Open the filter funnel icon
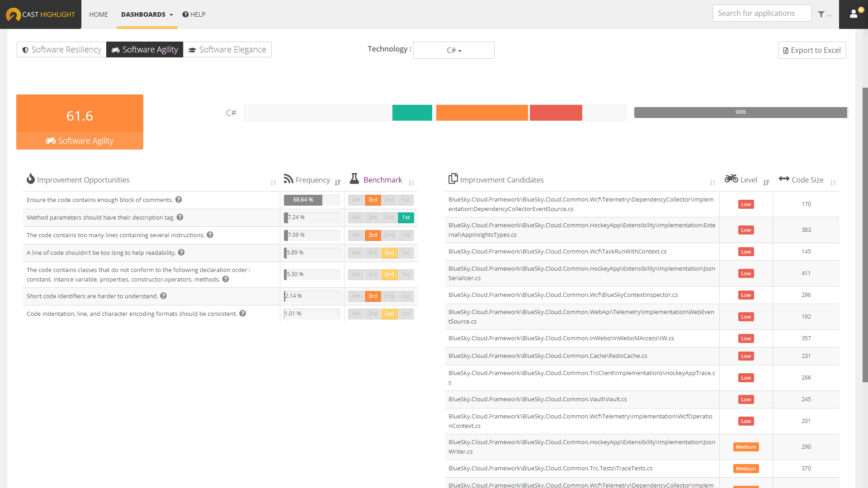This screenshot has width=868, height=488. coord(821,14)
